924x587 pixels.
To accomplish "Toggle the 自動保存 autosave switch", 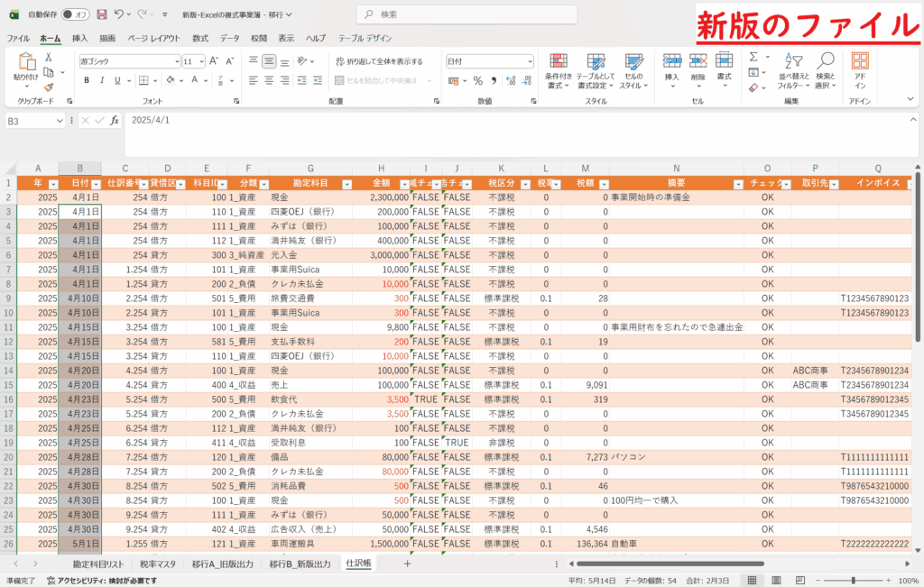I will tap(79, 14).
